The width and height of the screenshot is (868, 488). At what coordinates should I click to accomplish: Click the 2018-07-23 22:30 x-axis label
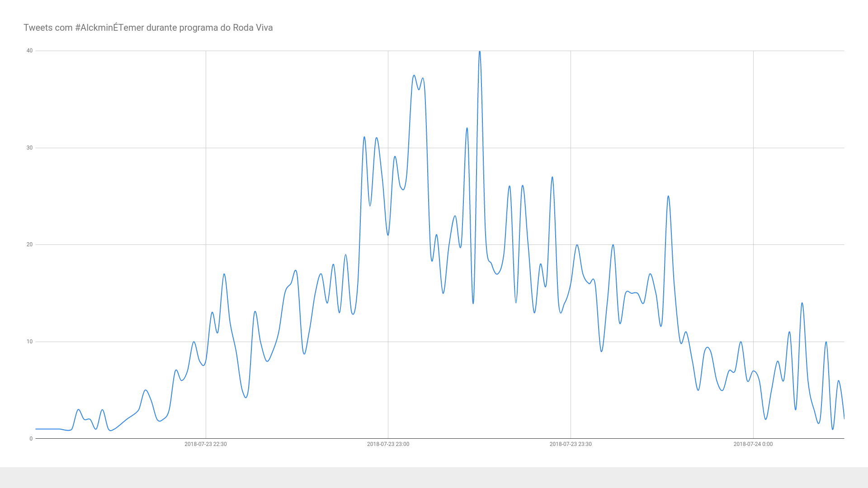[205, 444]
